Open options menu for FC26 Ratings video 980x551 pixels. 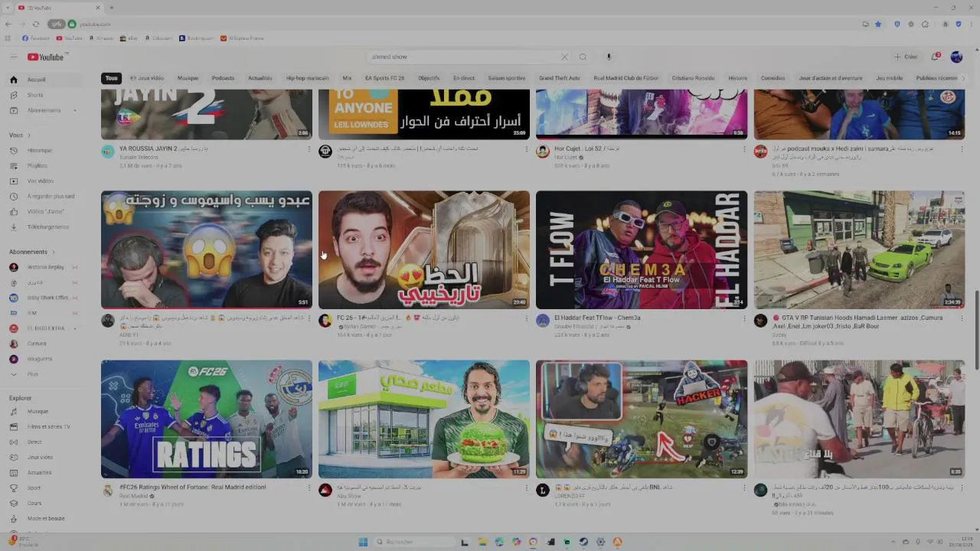pos(309,487)
